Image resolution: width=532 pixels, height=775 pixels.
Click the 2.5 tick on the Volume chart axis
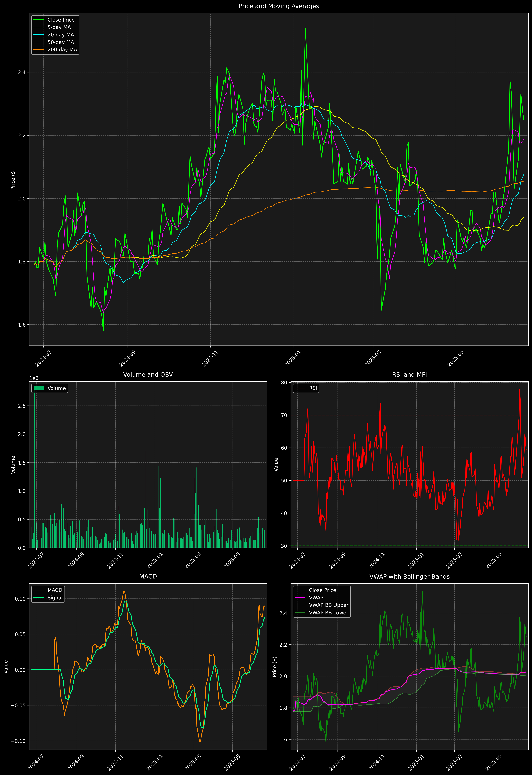[22, 406]
